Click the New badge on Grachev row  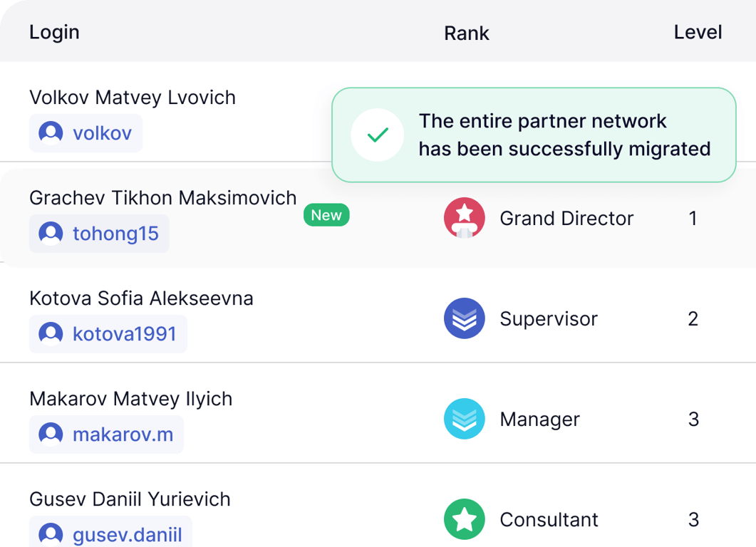(326, 215)
